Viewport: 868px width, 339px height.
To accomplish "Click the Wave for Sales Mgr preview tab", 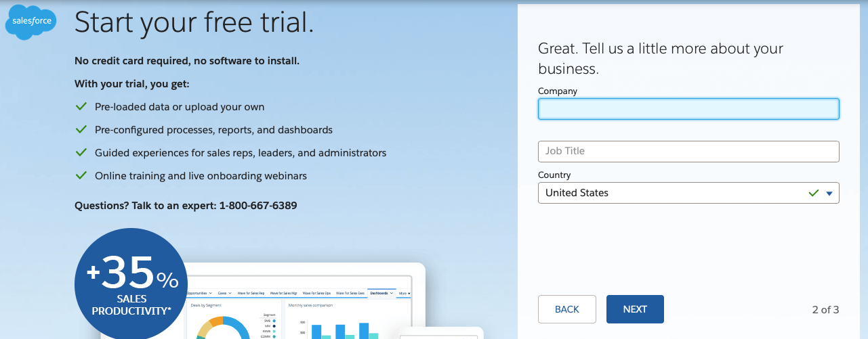I will 283,293.
